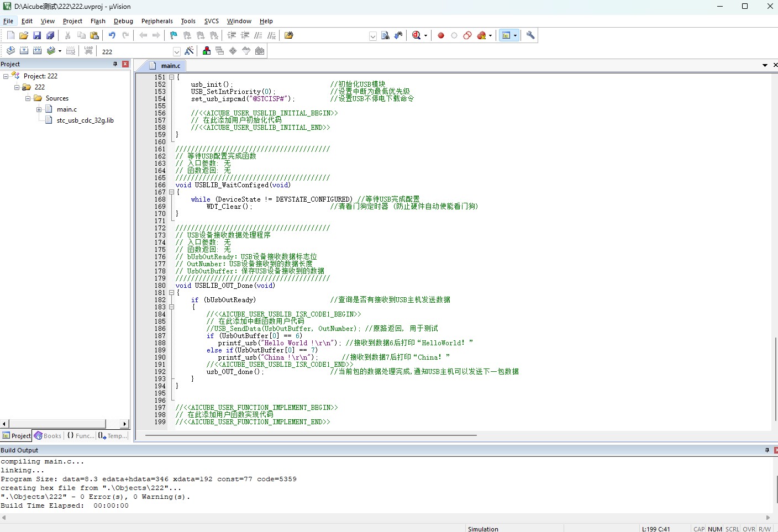Switch to the Functions panel tab
The height and width of the screenshot is (532, 778).
tap(81, 436)
